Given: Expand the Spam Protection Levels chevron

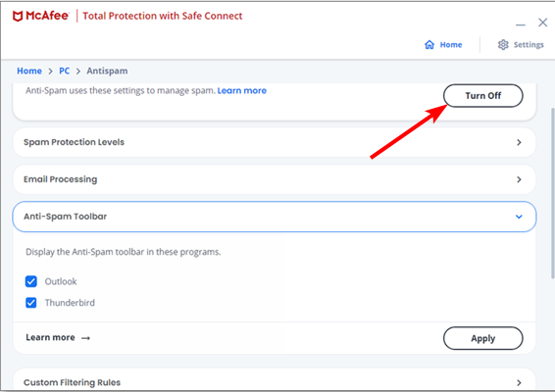Looking at the screenshot, I should coord(519,142).
